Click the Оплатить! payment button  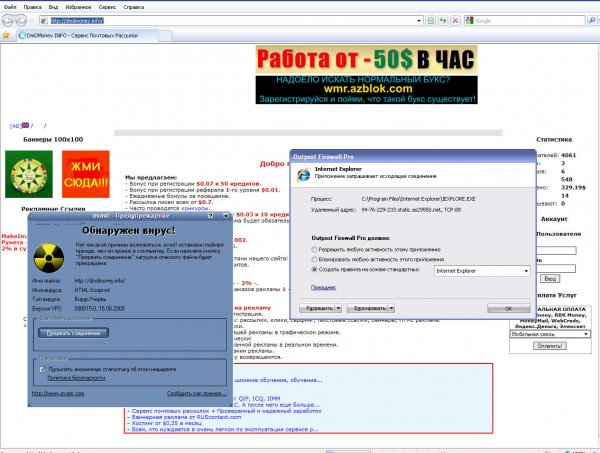pos(549,346)
